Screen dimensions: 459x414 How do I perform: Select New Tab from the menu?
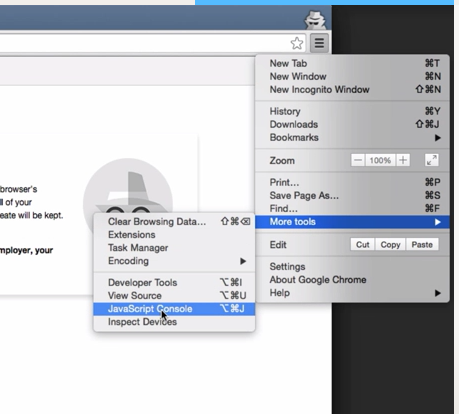click(352, 63)
